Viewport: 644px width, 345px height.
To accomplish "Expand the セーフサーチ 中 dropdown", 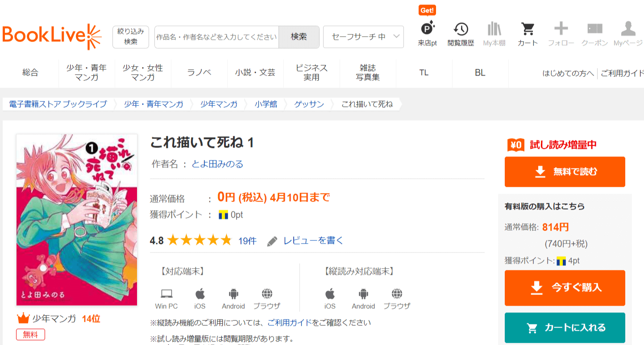I will [x=363, y=37].
